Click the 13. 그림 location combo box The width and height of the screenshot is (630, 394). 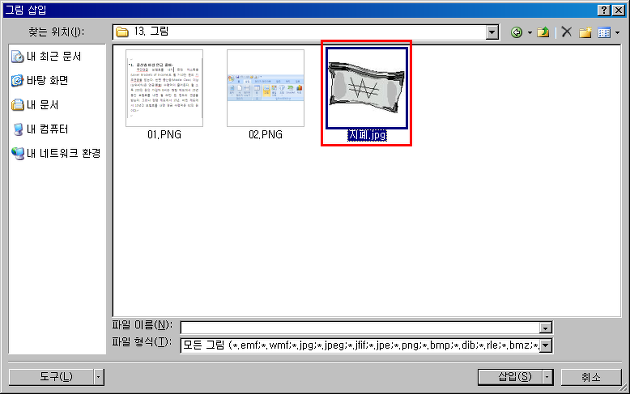click(x=306, y=32)
